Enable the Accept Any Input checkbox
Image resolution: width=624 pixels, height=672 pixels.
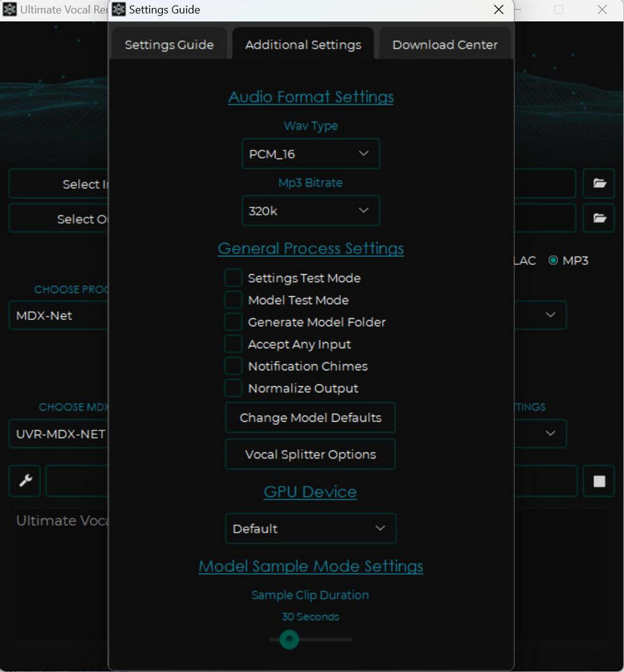coord(233,345)
